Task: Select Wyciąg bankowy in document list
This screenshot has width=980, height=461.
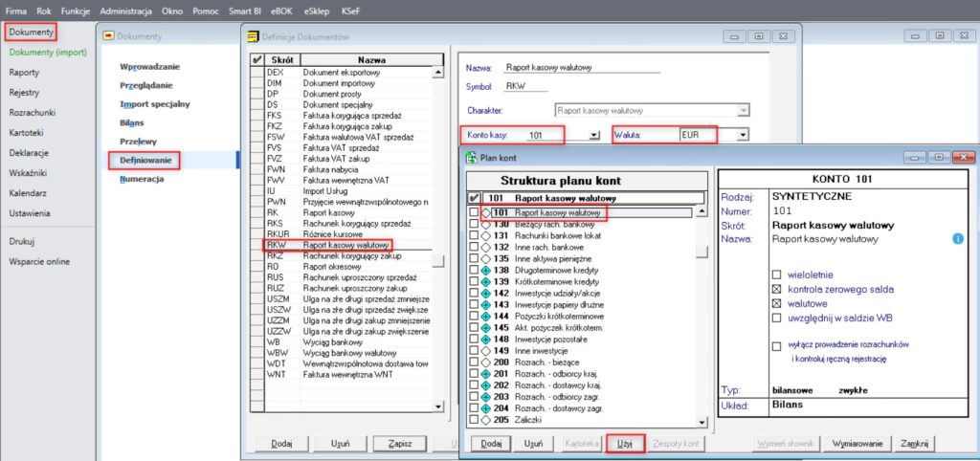Action: [x=329, y=340]
